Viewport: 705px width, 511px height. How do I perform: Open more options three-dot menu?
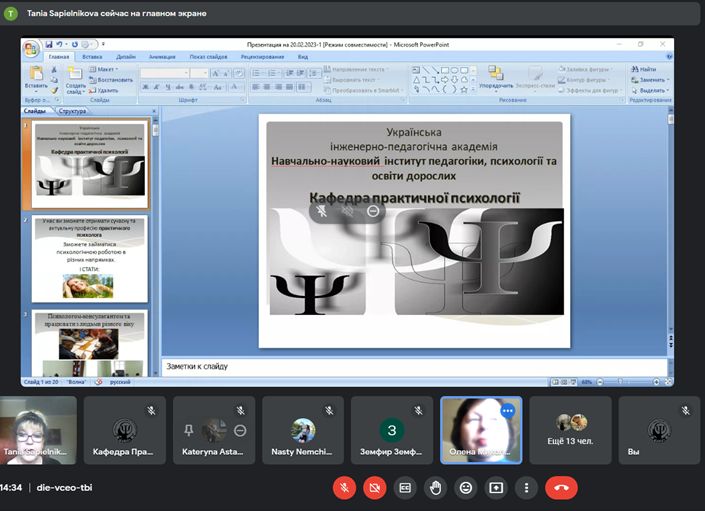click(x=526, y=488)
